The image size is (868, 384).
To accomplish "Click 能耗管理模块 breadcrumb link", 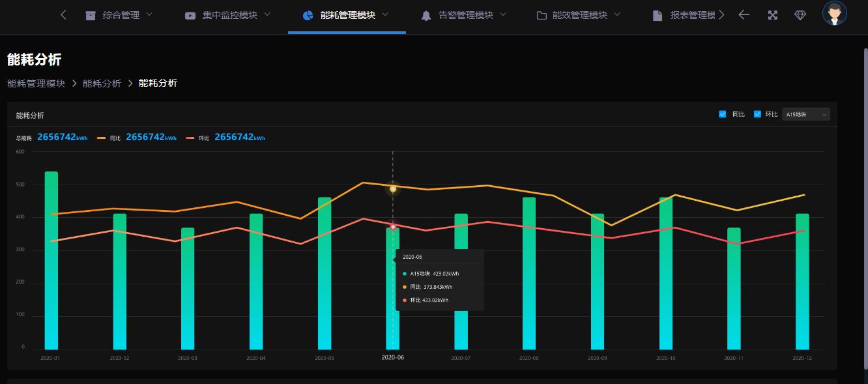I will (36, 83).
